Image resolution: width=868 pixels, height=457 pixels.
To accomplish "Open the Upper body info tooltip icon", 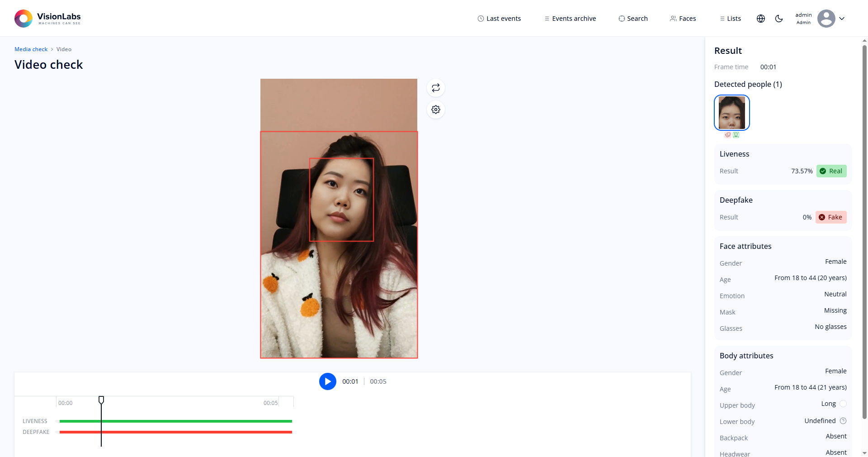I will (x=844, y=404).
